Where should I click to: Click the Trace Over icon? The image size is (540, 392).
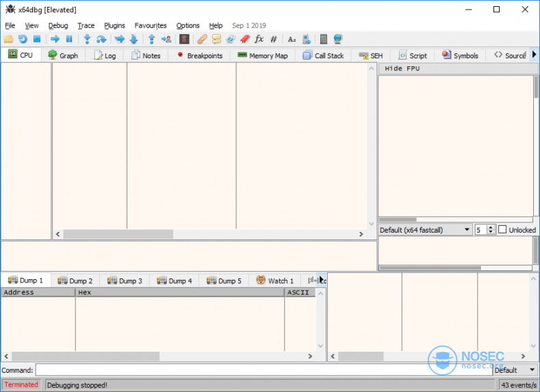pyautogui.click(x=133, y=39)
